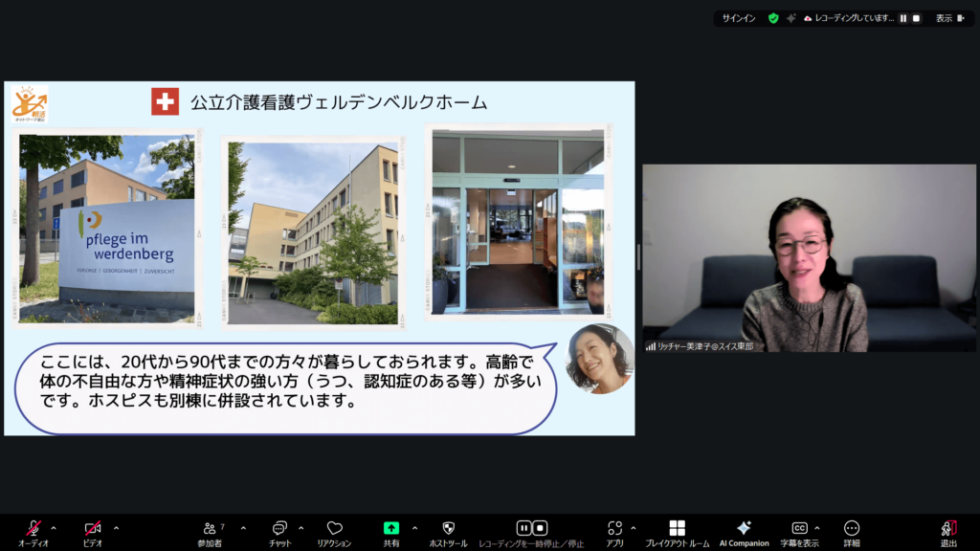The image size is (980, 551).
Task: Expand audio options arrow next to microphone
Action: 54,527
